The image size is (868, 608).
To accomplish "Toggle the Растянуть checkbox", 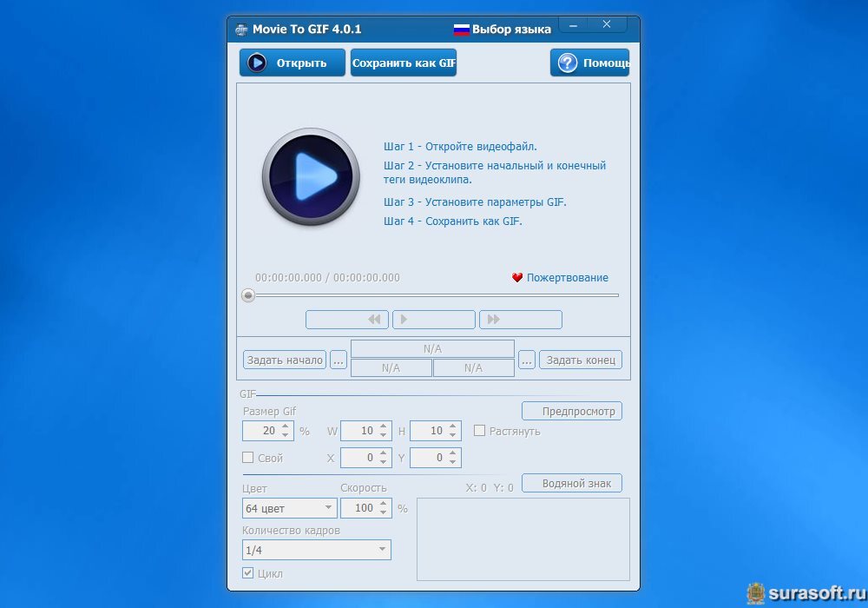I will point(479,430).
